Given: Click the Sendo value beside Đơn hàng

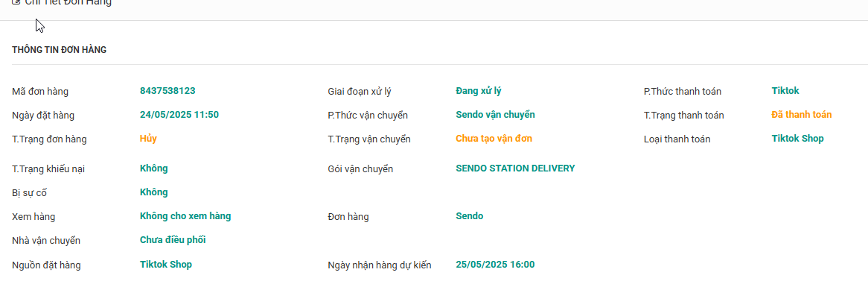Looking at the screenshot, I should tap(470, 216).
